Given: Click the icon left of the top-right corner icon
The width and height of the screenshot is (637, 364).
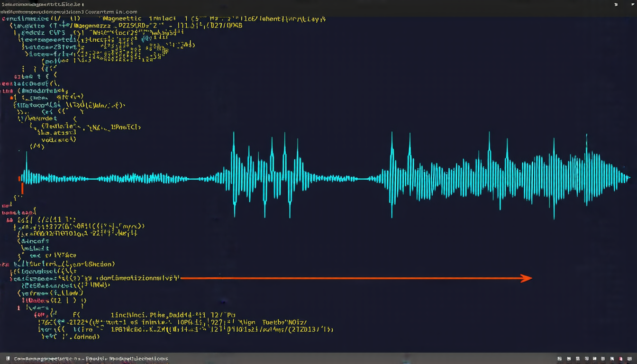Looking at the screenshot, I should (x=616, y=4).
